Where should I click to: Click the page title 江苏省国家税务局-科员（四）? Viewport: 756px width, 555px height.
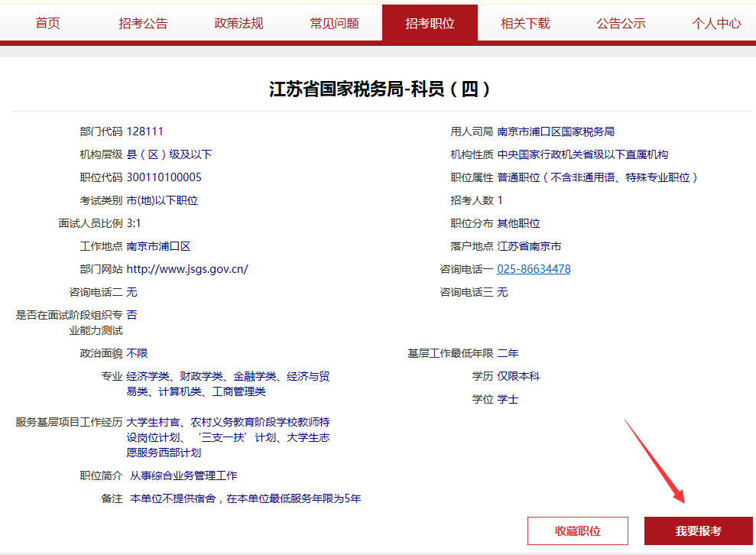pyautogui.click(x=379, y=89)
